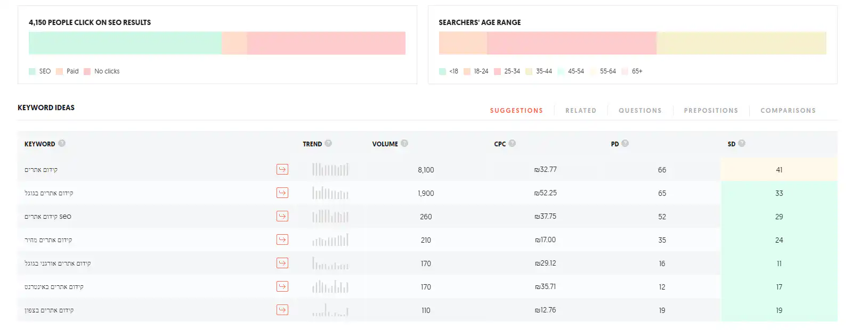Image resolution: width=868 pixels, height=330 pixels.
Task: Click the 25-34 age range legend swatch
Action: [x=497, y=71]
